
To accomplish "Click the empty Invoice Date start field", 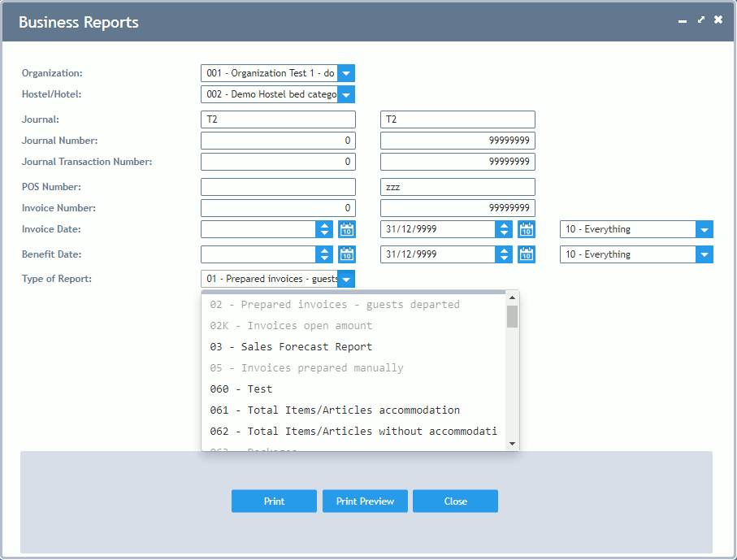I will (x=258, y=229).
